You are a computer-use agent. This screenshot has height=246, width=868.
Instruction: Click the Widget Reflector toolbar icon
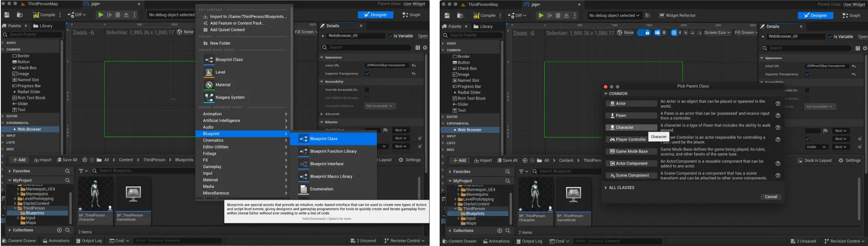(x=661, y=16)
